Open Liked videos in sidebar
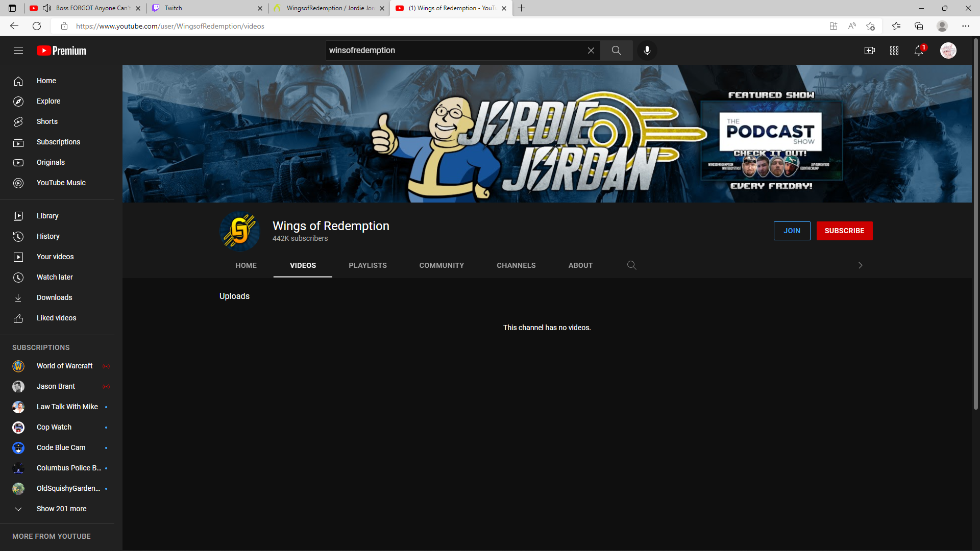Screen dimensions: 980x551 (57, 318)
